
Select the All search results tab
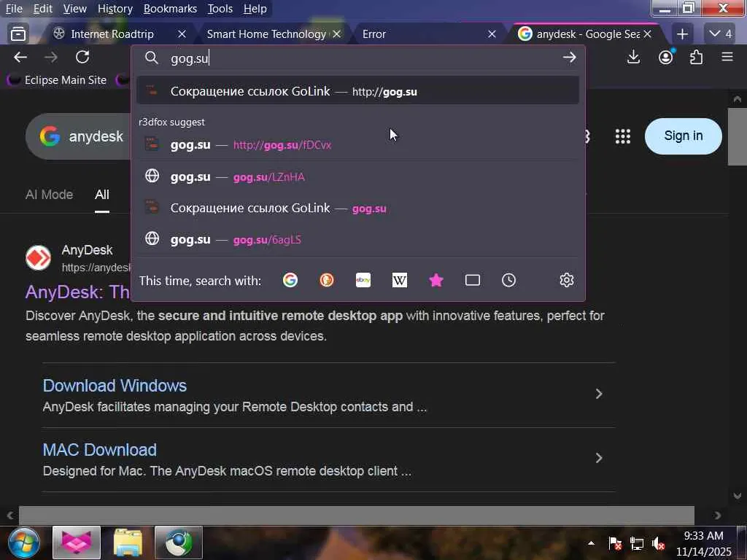click(x=102, y=194)
